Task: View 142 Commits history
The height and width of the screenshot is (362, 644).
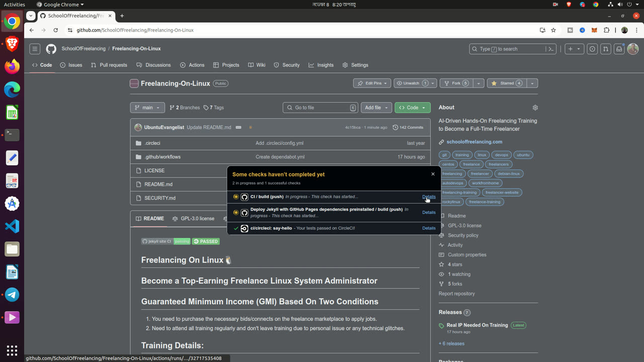Action: point(408,127)
